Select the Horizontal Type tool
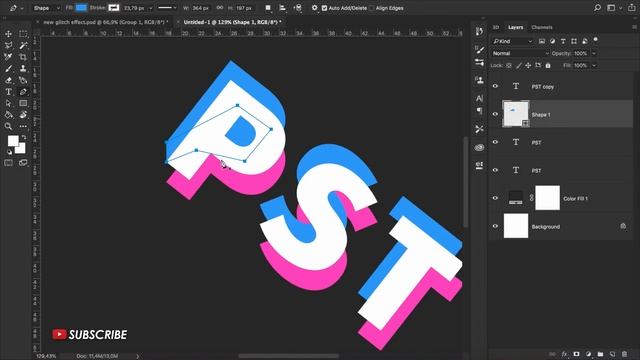 coord(8,92)
